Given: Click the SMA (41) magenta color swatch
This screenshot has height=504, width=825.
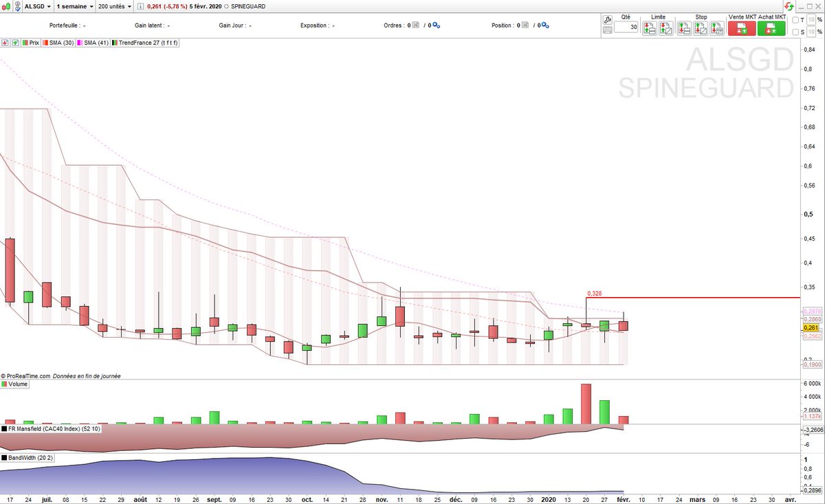Looking at the screenshot, I should pyautogui.click(x=80, y=43).
